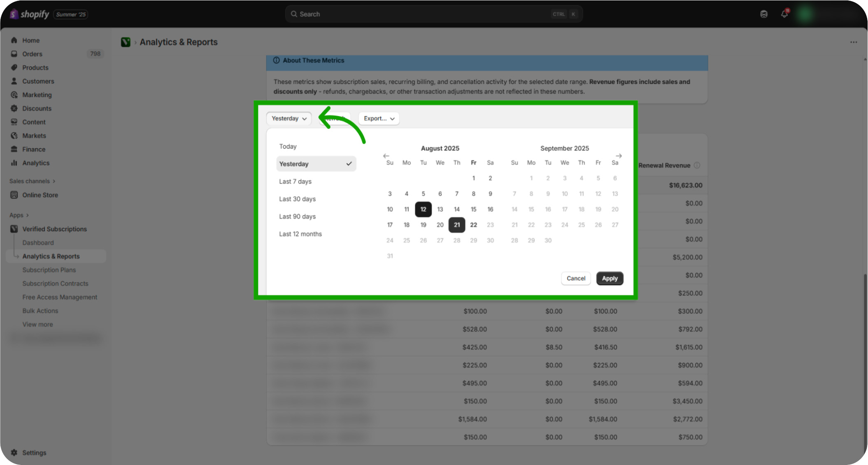Select the Last 12 months preset
The width and height of the screenshot is (868, 465).
click(x=316, y=234)
